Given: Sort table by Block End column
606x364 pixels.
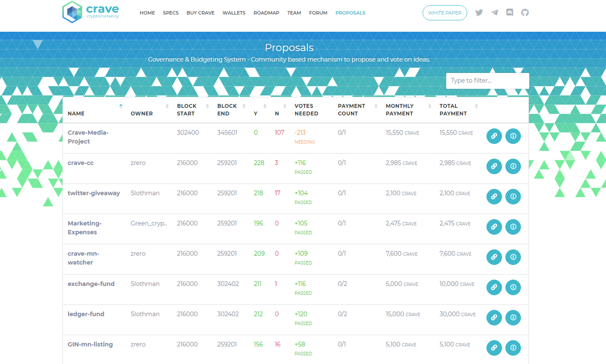Looking at the screenshot, I should pos(231,110).
